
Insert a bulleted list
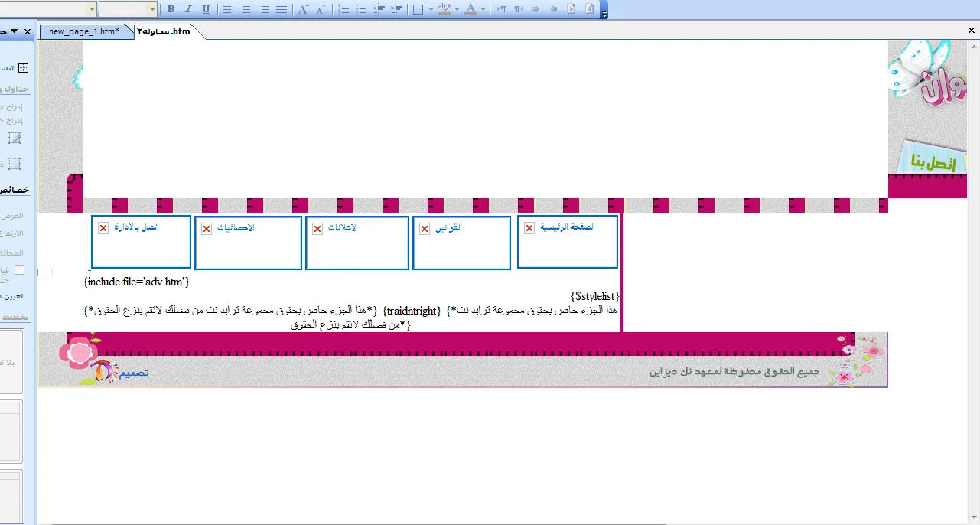[x=361, y=9]
